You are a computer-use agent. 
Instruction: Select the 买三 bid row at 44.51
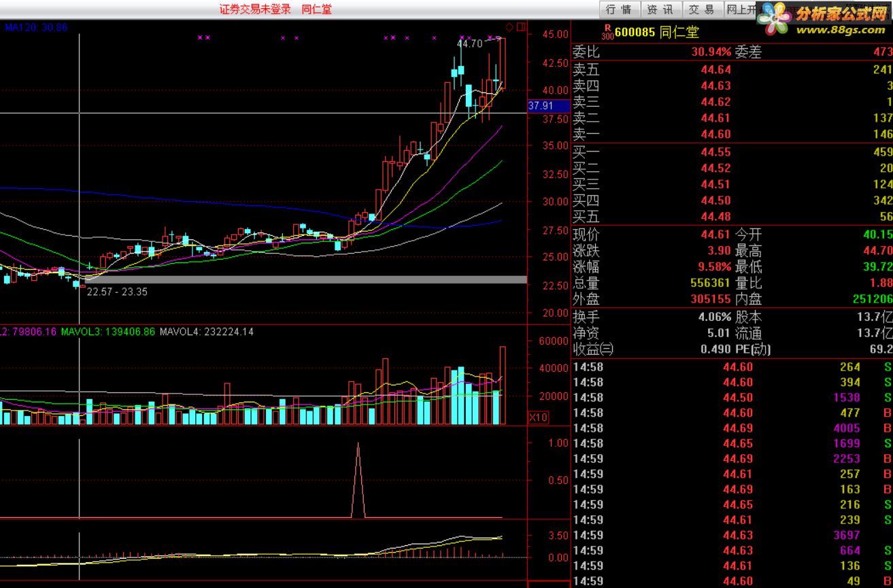point(732,184)
